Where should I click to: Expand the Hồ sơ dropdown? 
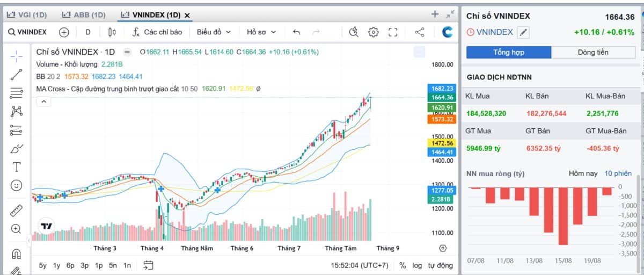[x=261, y=32]
